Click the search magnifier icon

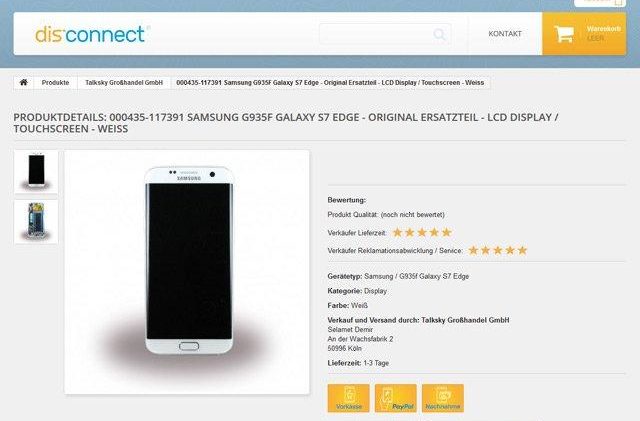tap(439, 34)
